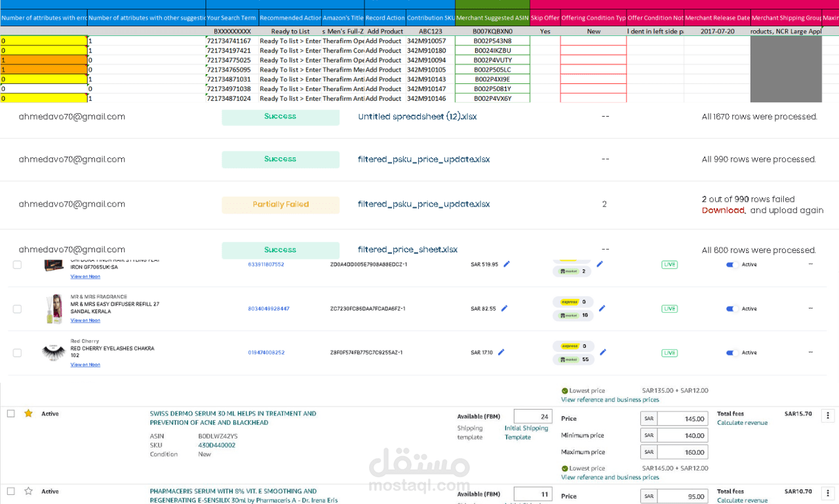
Task: Select cell with SKU 342M910147
Action: pyautogui.click(x=431, y=89)
